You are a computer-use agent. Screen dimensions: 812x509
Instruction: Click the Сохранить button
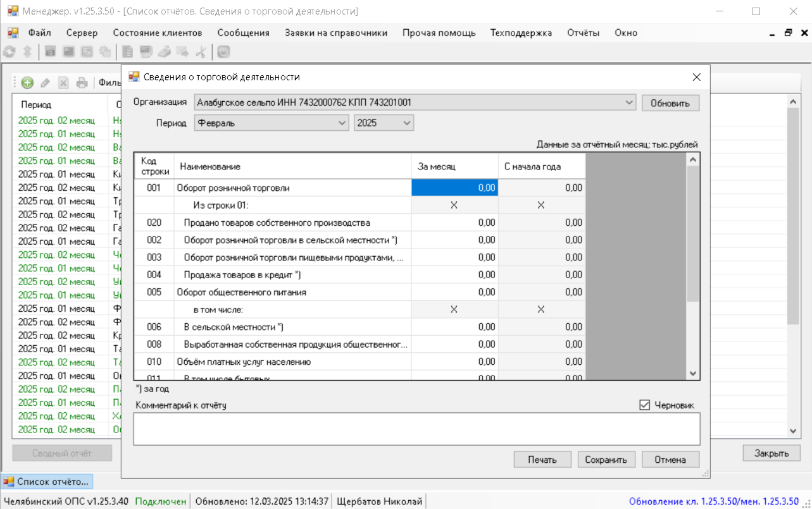(x=606, y=460)
